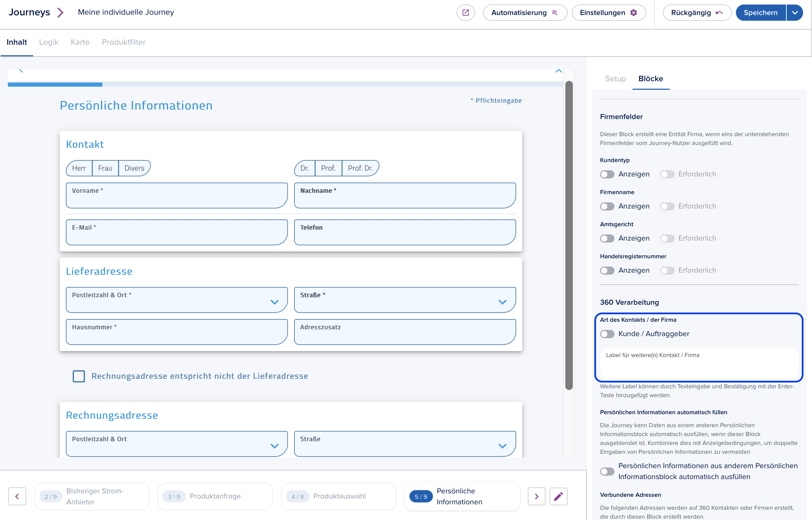The image size is (812, 520).
Task: Click the breadcrumb chevron after Journeys
Action: click(x=60, y=13)
